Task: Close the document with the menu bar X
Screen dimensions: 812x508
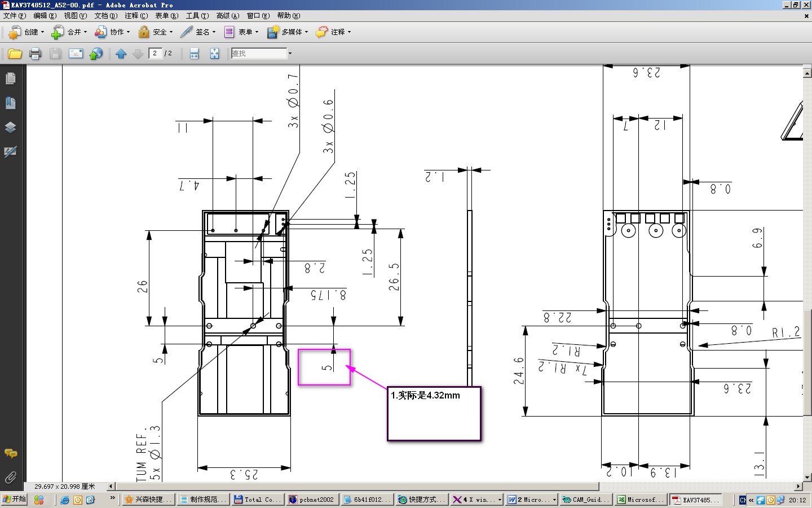Action: [806, 16]
